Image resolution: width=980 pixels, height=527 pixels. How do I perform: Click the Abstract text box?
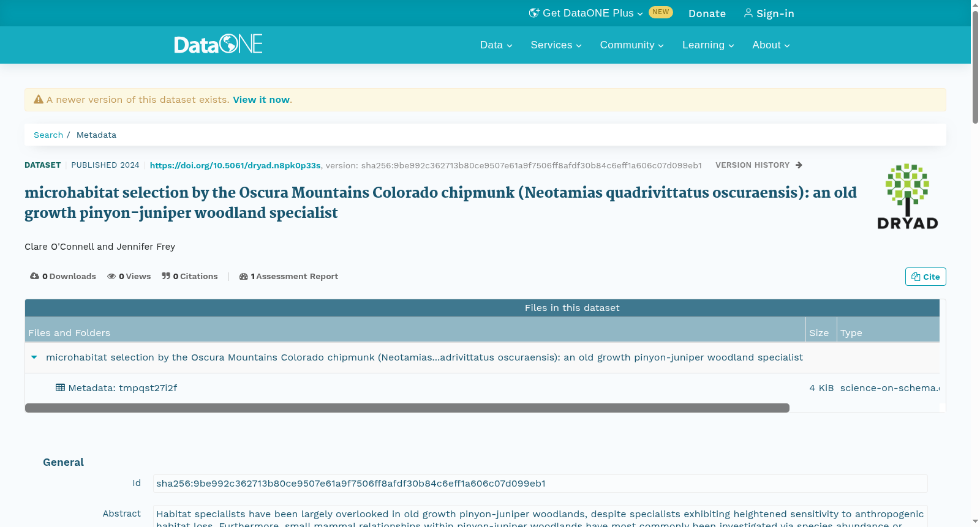coord(540,517)
